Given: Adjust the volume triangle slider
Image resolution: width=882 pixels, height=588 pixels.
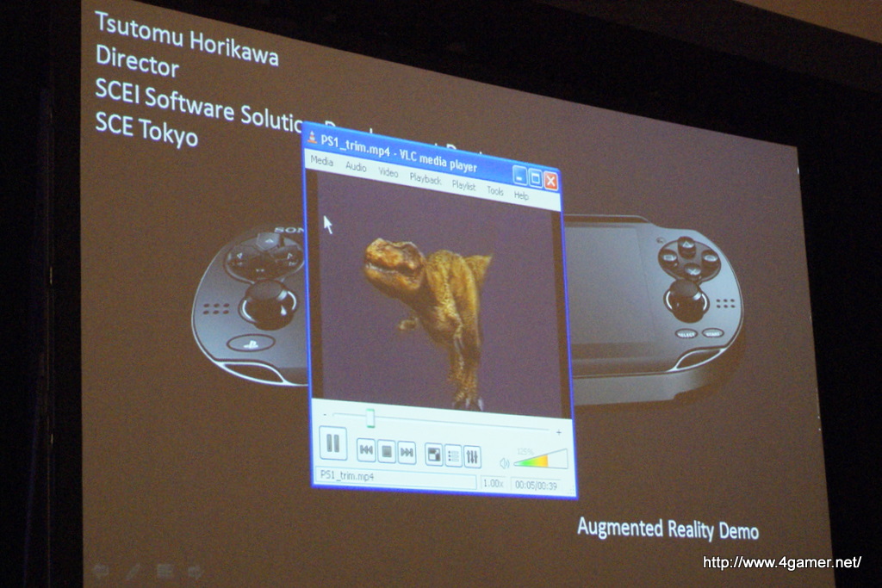Looking at the screenshot, I should 541,459.
